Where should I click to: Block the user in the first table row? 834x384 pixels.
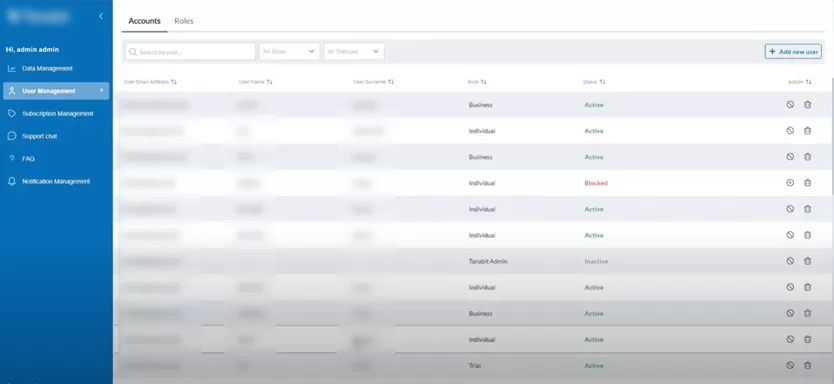point(790,105)
